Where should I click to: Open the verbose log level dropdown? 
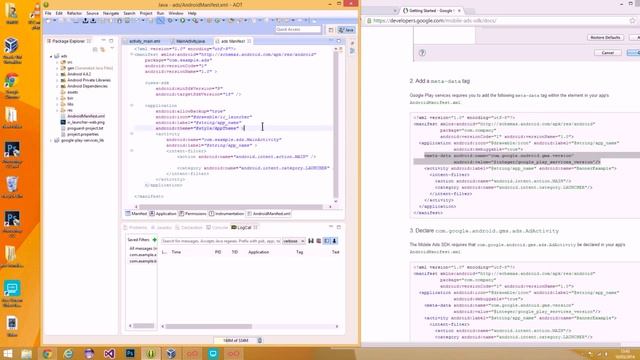point(293,241)
